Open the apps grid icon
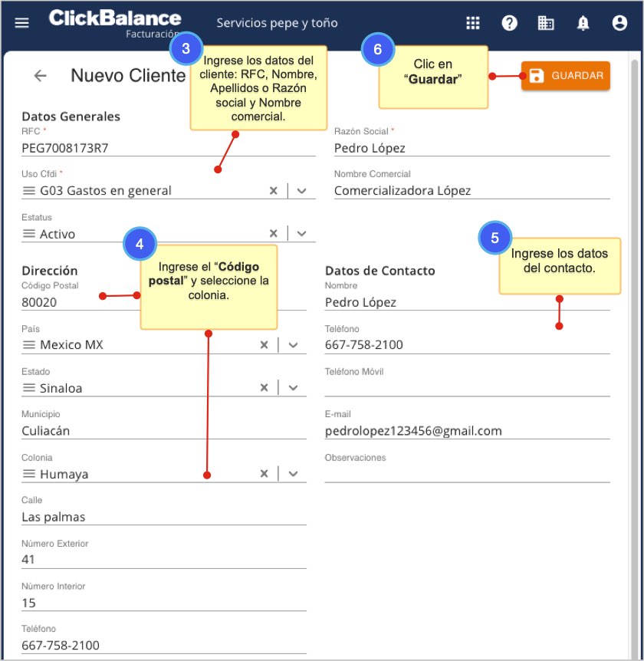Screen dimensions: 644x661 (473, 23)
